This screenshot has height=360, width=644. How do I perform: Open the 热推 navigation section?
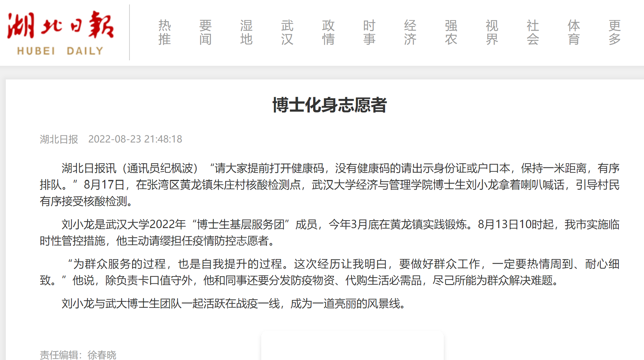(x=165, y=32)
